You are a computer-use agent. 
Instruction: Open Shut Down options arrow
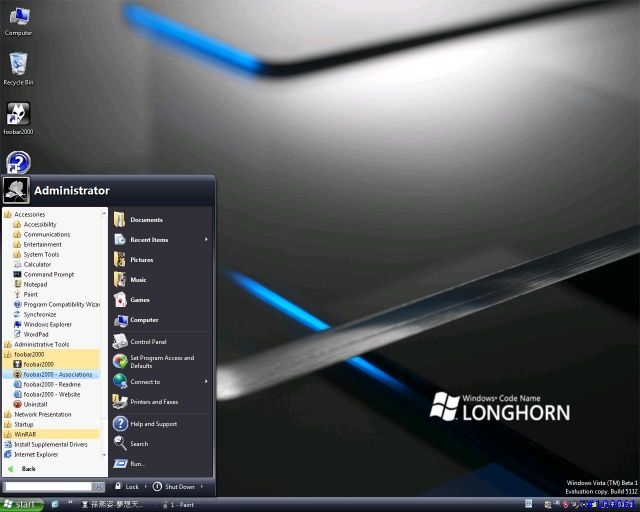pos(202,487)
